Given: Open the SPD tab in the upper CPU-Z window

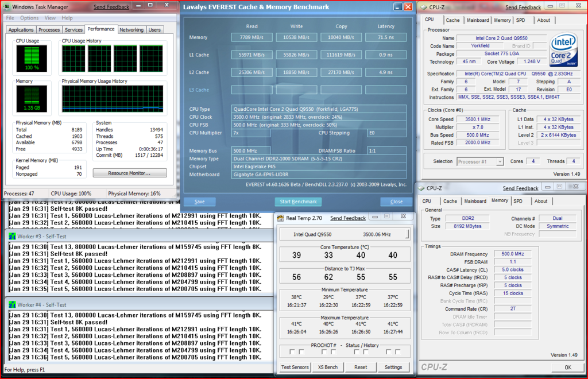Looking at the screenshot, I should [x=520, y=20].
